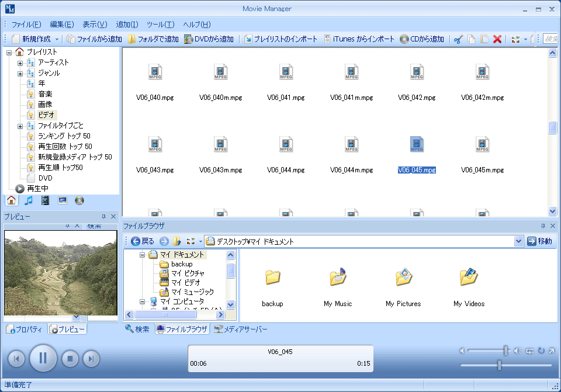
Task: Open the 編集(E) menu
Action: [x=62, y=25]
